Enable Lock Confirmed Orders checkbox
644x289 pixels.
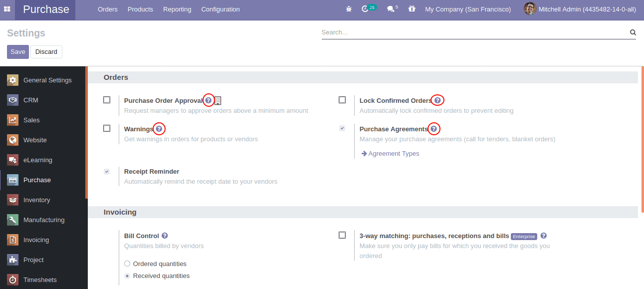point(342,100)
